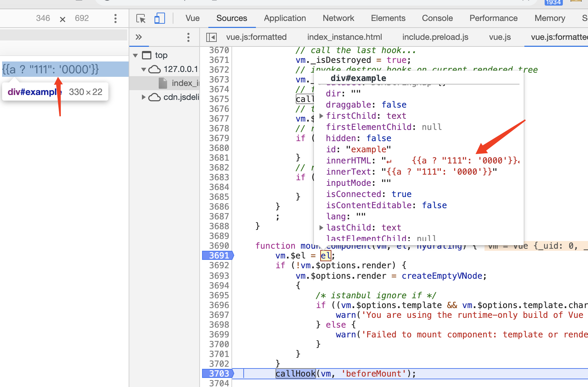Show more navigator tabs double chevron
588x387 pixels.
coord(139,37)
